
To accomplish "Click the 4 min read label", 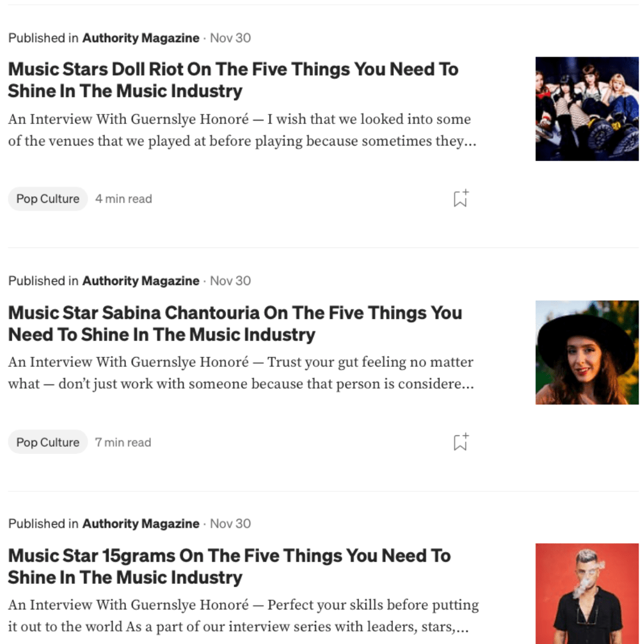I will pyautogui.click(x=123, y=199).
